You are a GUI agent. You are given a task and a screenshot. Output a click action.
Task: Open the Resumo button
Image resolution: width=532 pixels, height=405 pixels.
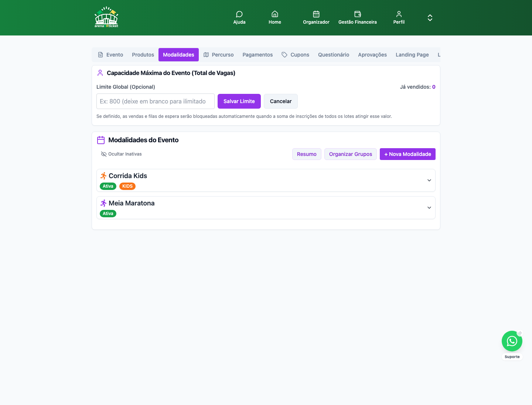coord(307,154)
